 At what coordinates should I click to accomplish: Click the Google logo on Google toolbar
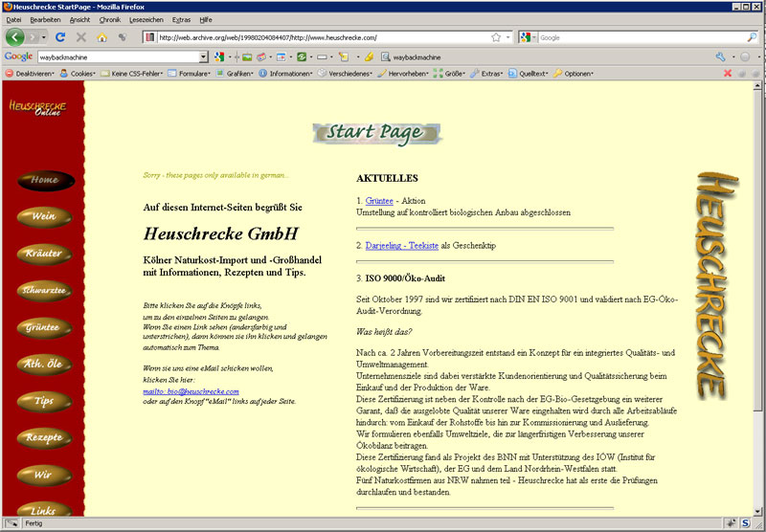point(18,56)
